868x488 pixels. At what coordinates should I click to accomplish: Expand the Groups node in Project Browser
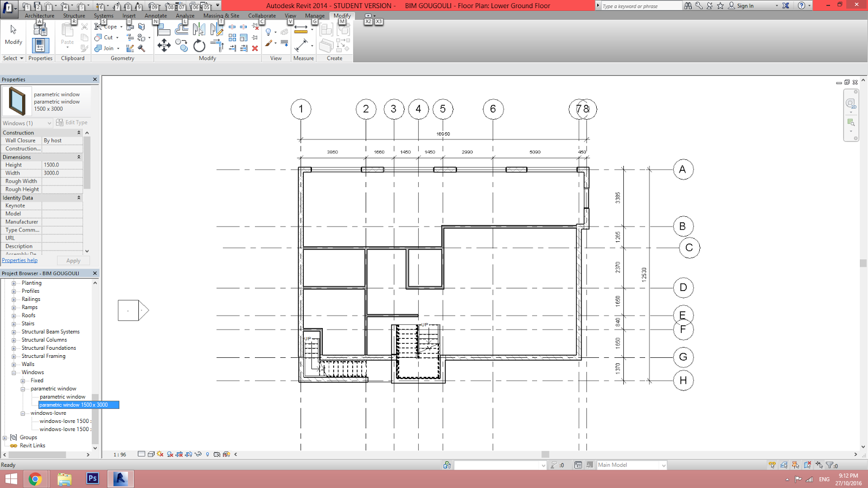(x=5, y=438)
